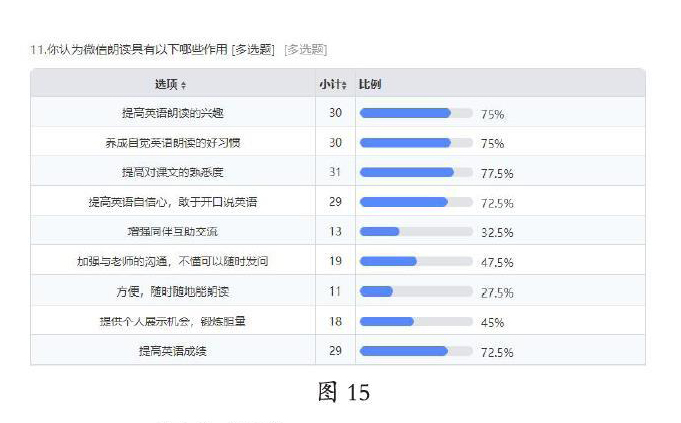The image size is (681, 423).
Task: Click the grey [多选题] tag
Action: 305,50
